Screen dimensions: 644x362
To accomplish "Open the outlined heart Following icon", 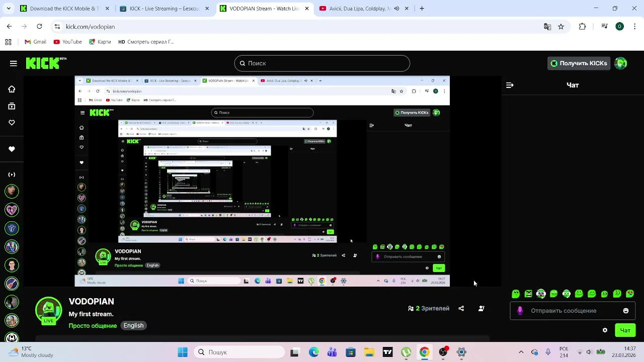I will 12,123.
